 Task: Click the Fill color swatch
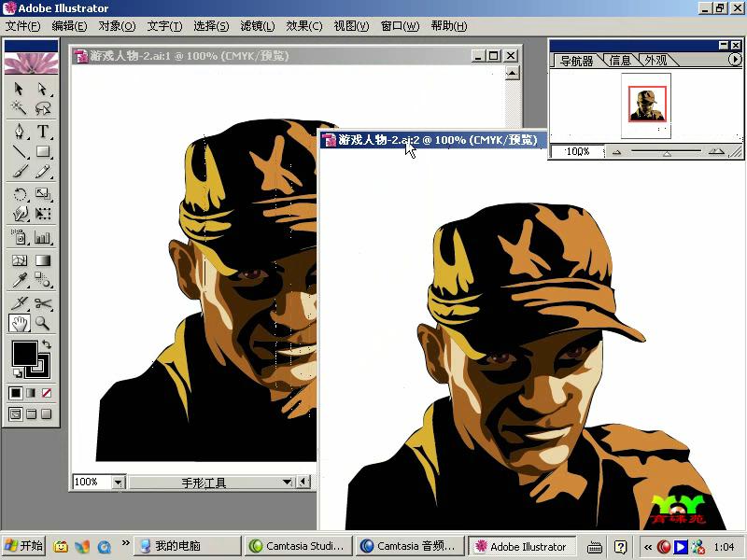(x=25, y=354)
